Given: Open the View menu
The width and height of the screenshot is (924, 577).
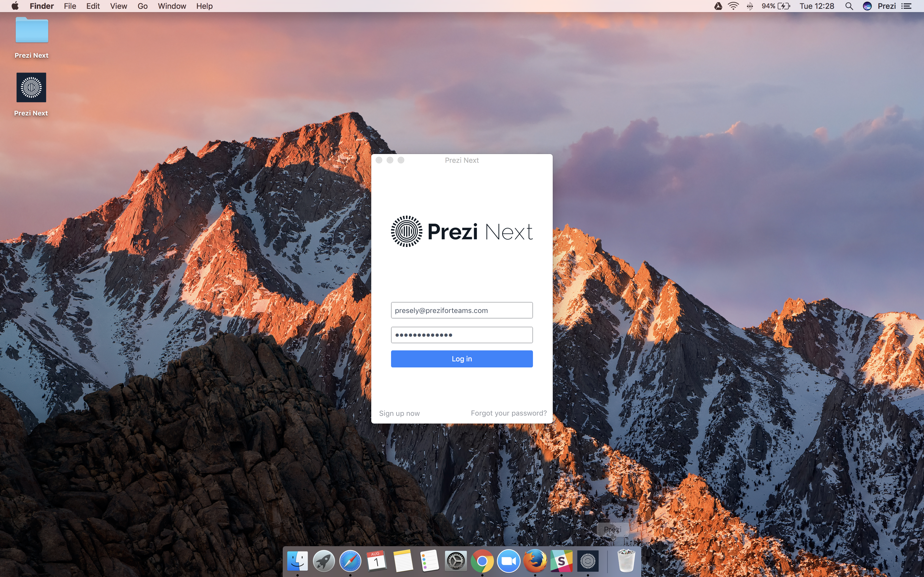Looking at the screenshot, I should (118, 6).
